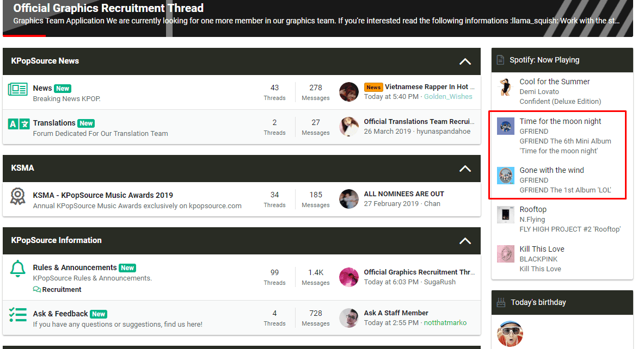Open Ask A Staff Member thread
Screen dimensions: 644x349
[x=396, y=313]
